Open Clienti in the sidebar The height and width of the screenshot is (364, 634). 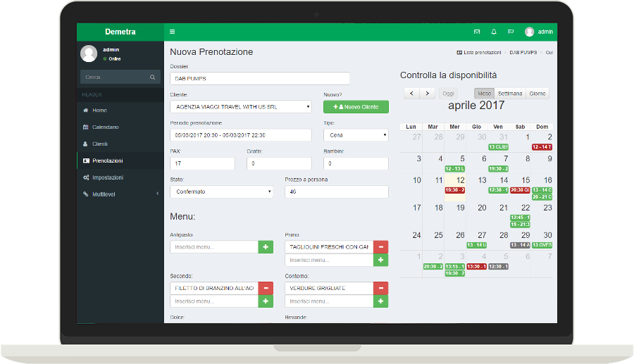100,144
